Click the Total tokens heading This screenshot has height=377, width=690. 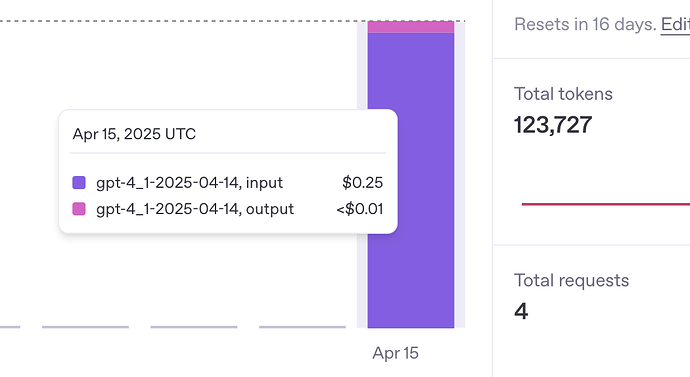pyautogui.click(x=563, y=94)
